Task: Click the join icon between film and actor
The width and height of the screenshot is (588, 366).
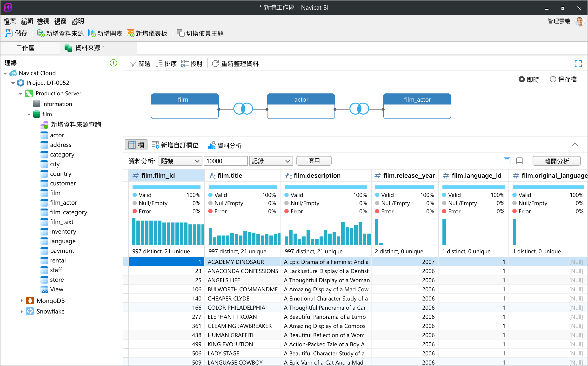Action: 243,109
